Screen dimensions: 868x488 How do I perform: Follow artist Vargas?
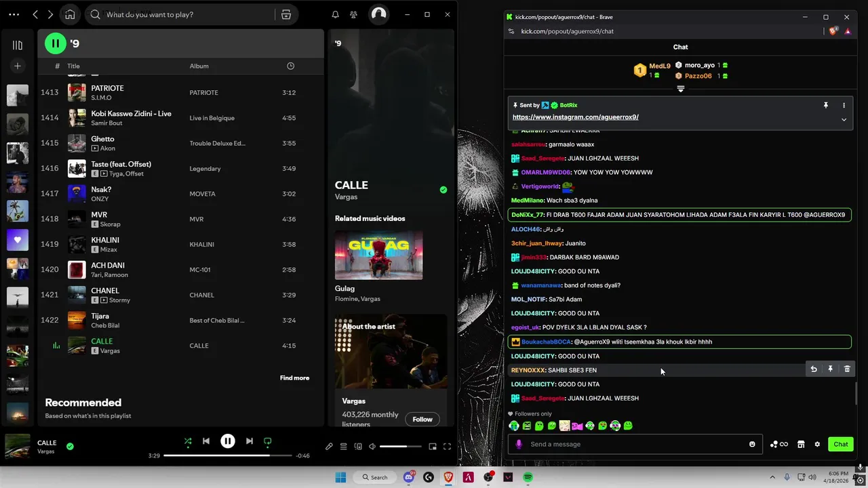click(x=422, y=419)
